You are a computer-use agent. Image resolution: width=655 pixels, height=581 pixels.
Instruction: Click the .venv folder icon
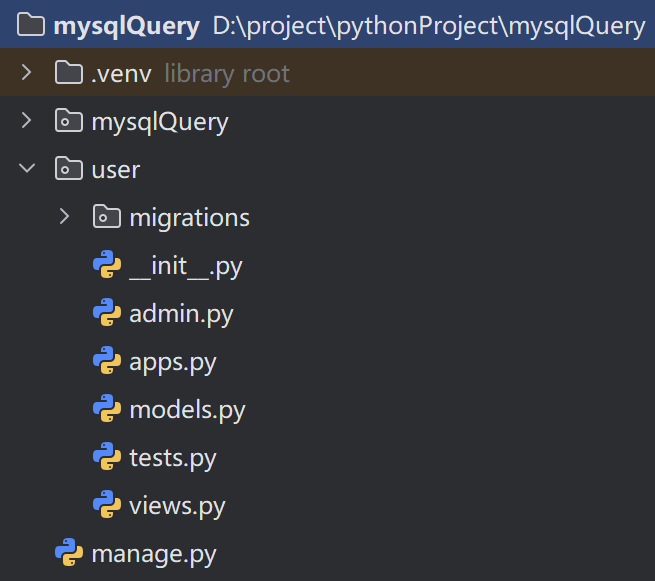[67, 73]
